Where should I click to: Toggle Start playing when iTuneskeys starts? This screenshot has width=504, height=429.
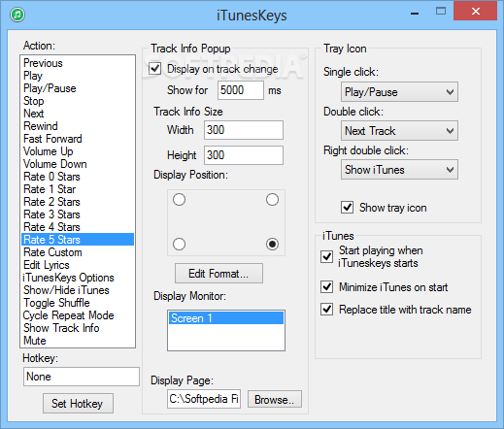click(x=326, y=256)
